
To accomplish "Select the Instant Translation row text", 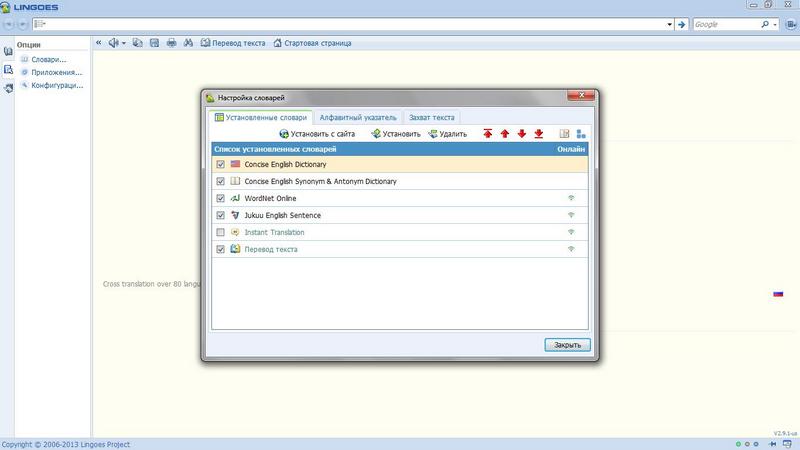I will click(274, 232).
